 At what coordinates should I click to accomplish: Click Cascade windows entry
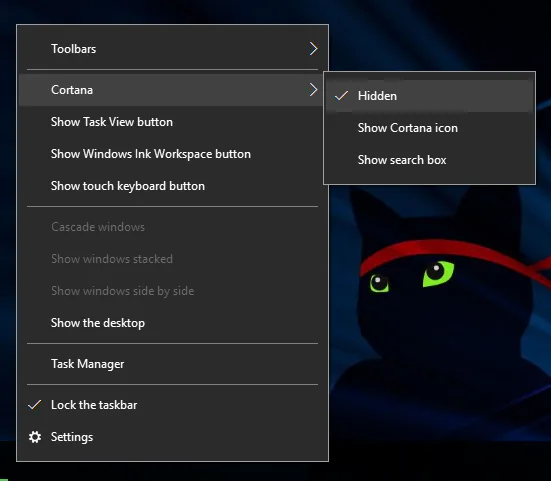pos(173,227)
